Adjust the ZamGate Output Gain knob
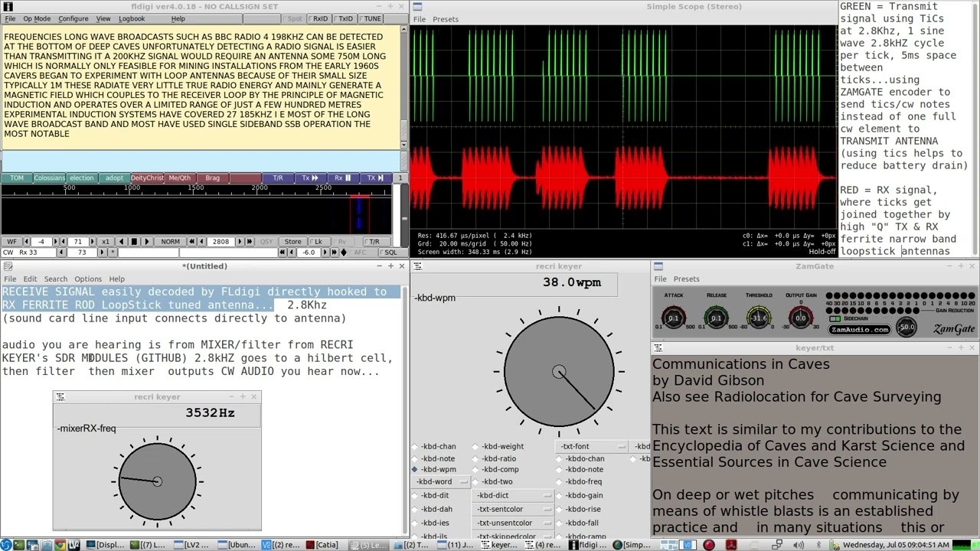The width and height of the screenshot is (980, 551). [801, 318]
